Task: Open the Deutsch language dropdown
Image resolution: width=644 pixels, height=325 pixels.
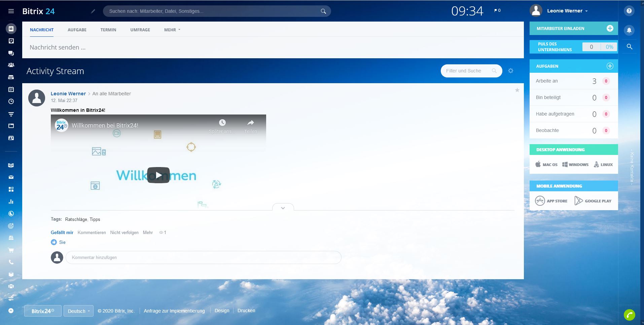Action: point(78,311)
